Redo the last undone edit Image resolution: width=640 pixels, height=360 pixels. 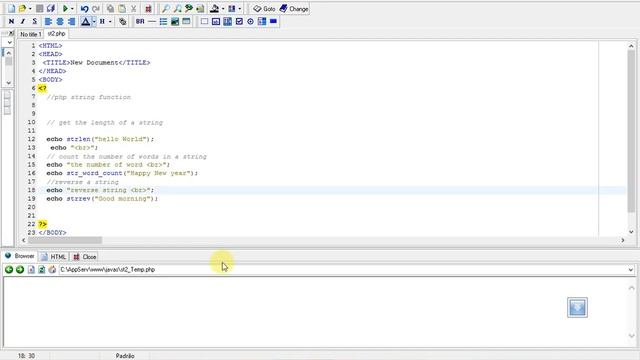(x=96, y=9)
